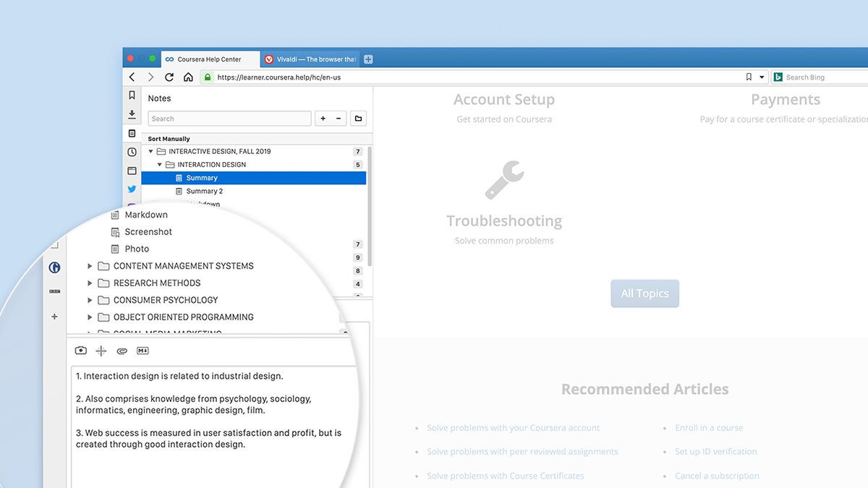Viewport: 868px width, 488px height.
Task: Switch to the Coursera Help Center tab
Action: [x=209, y=59]
